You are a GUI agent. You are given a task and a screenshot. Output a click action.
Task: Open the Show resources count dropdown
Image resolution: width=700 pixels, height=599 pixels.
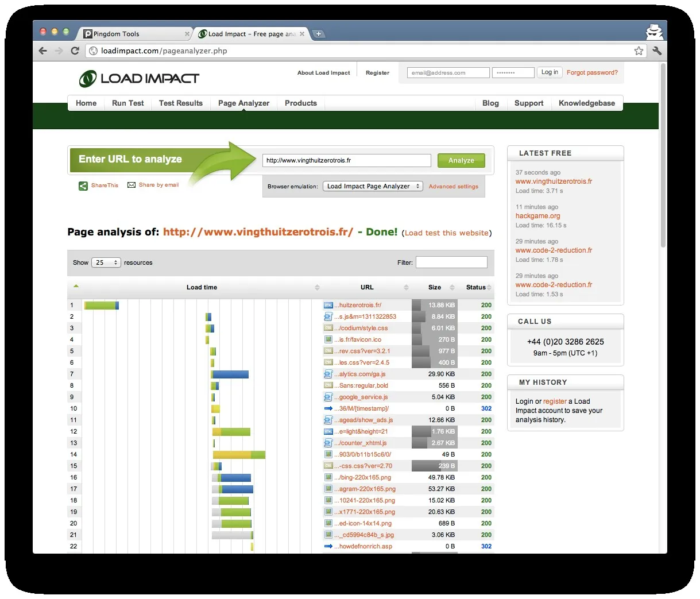click(106, 262)
